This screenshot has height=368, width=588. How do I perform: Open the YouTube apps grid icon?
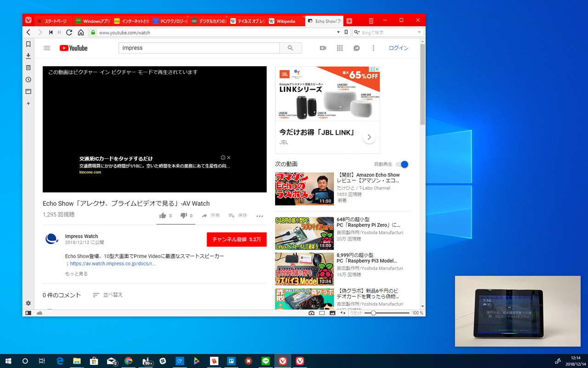[x=340, y=47]
